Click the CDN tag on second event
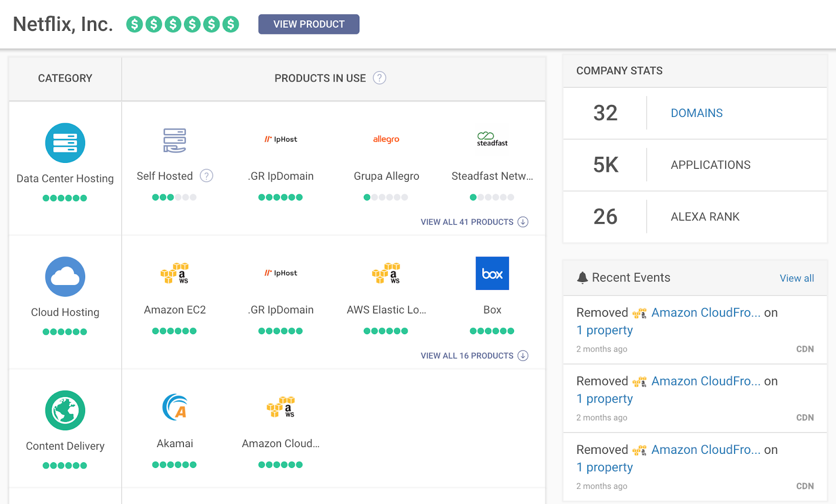 point(805,417)
